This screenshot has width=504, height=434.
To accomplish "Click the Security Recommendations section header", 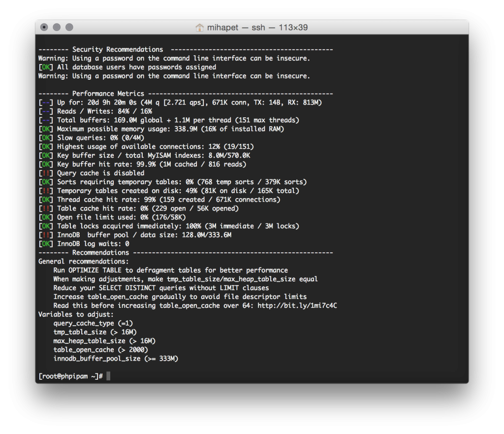I will click(x=118, y=50).
